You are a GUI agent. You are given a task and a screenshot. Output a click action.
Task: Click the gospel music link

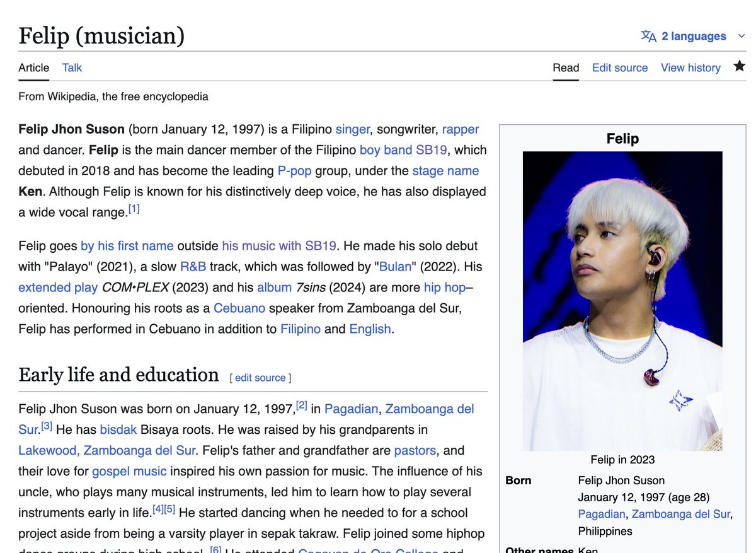(129, 471)
